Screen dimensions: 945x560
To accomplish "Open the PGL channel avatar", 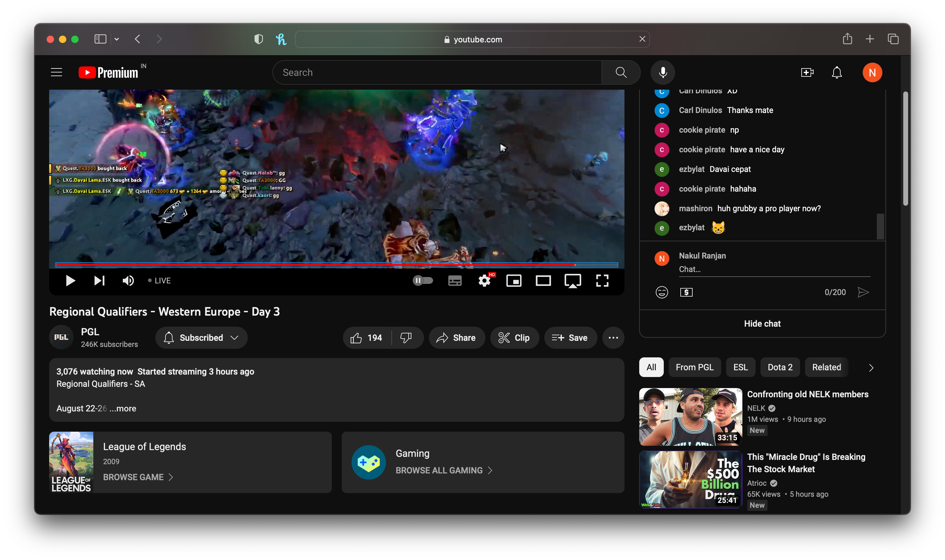I will tap(61, 337).
